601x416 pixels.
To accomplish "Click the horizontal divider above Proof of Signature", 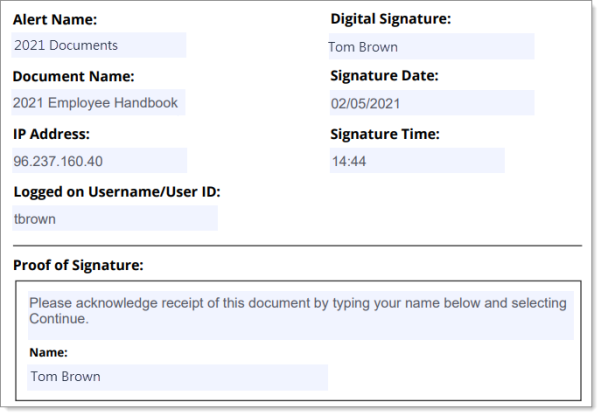I will 297,245.
